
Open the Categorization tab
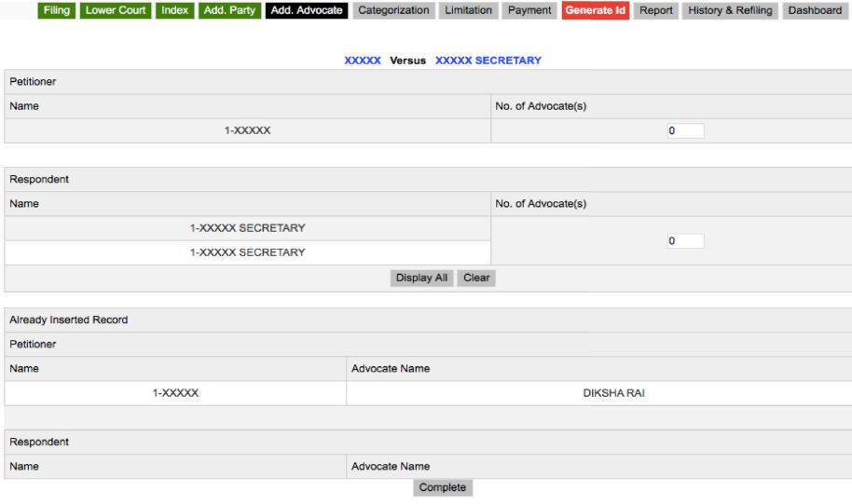point(393,11)
